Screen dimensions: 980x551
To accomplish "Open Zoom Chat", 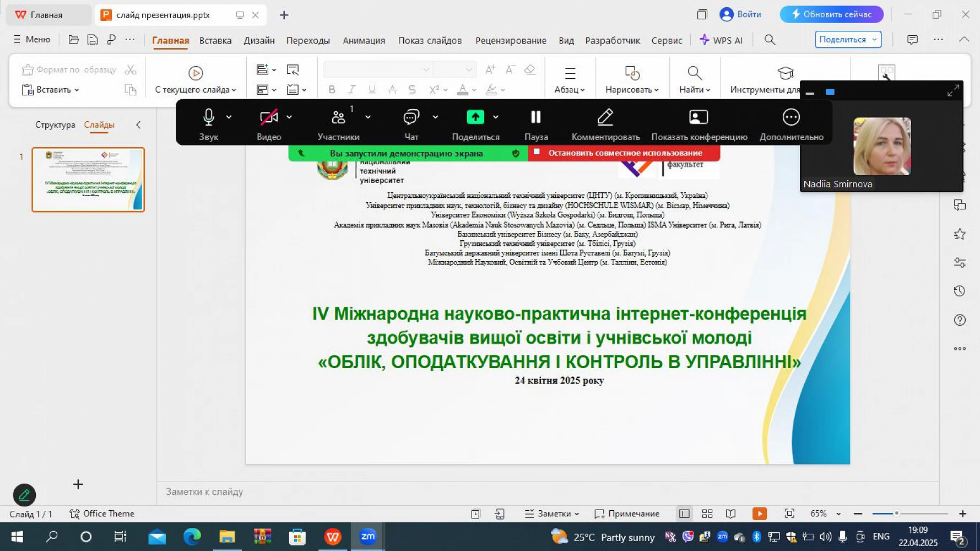I will (411, 124).
